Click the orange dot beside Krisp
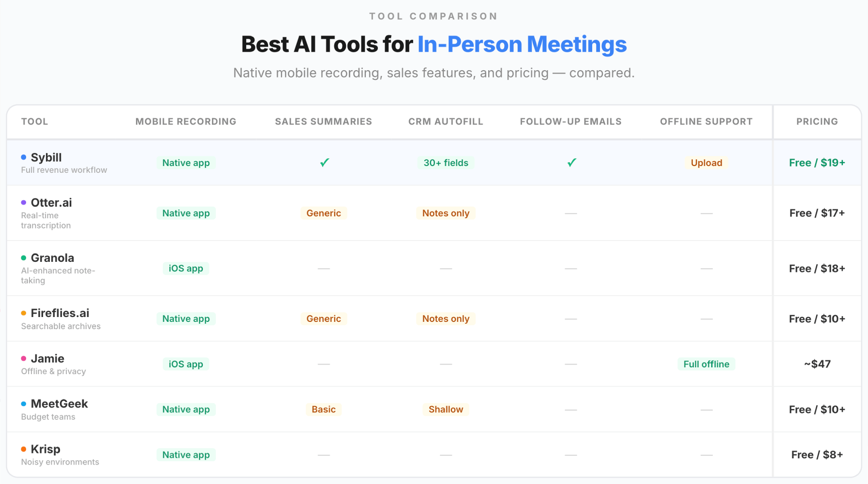 point(24,449)
